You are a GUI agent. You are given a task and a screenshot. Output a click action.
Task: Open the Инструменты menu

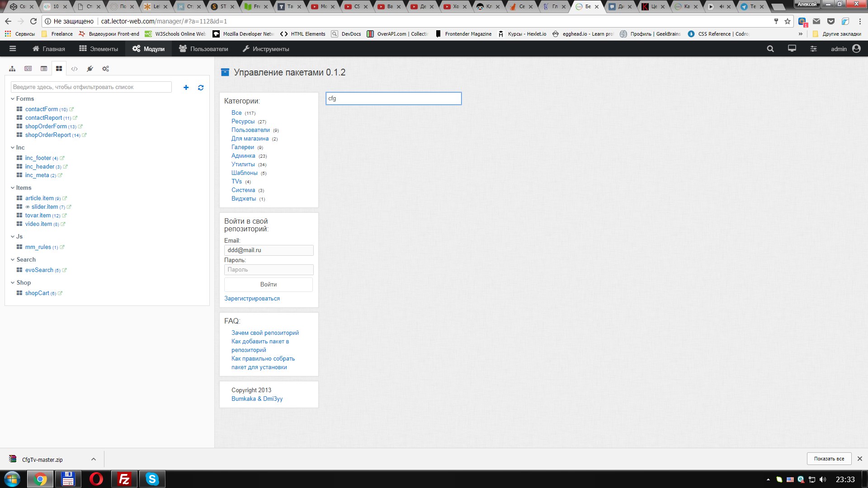click(x=266, y=49)
